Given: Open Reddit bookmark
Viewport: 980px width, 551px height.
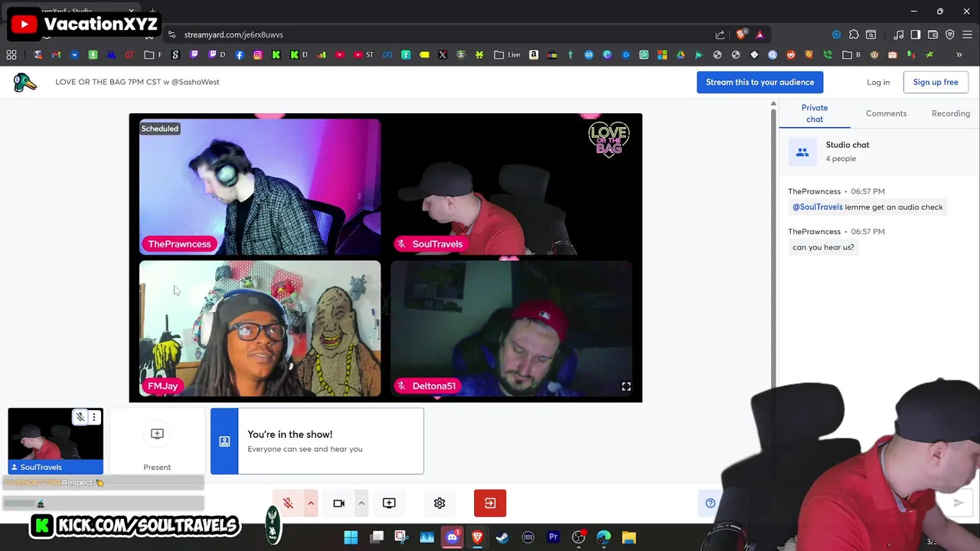Looking at the screenshot, I should [x=791, y=54].
